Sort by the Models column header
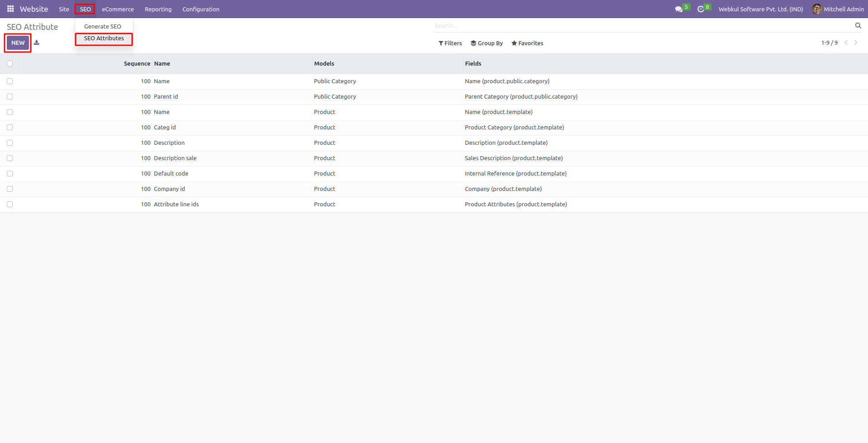Screen dimensions: 868x443 click(x=324, y=64)
